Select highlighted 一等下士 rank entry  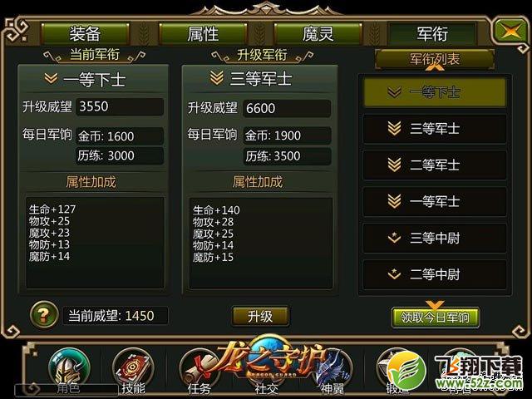point(435,92)
